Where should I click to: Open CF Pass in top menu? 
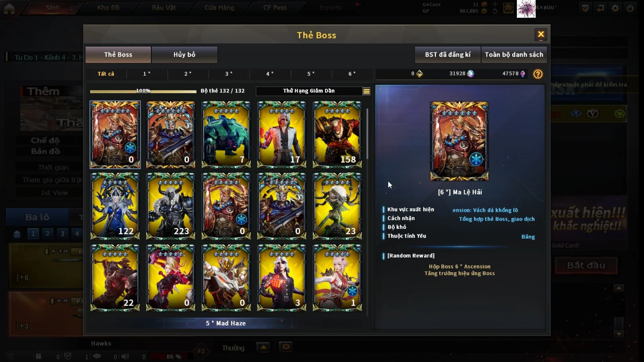click(x=275, y=8)
